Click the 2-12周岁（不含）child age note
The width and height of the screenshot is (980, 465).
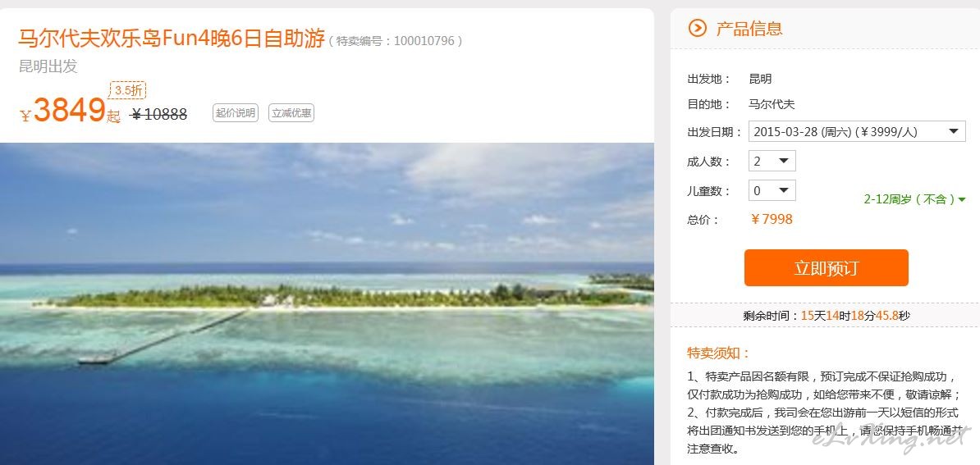coord(910,200)
